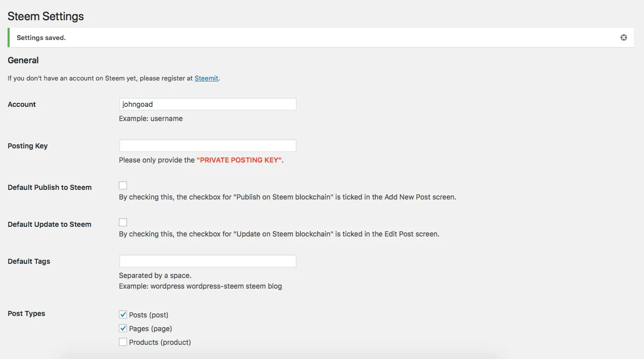Click the Default Tags input field
Screen dimensions: 644x359
click(207, 261)
